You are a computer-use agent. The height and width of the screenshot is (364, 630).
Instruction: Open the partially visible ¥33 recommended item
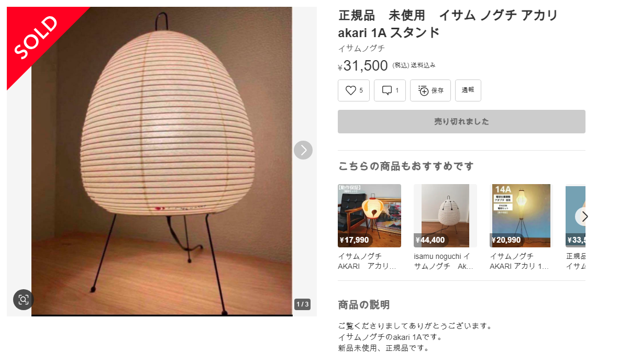[576, 215]
